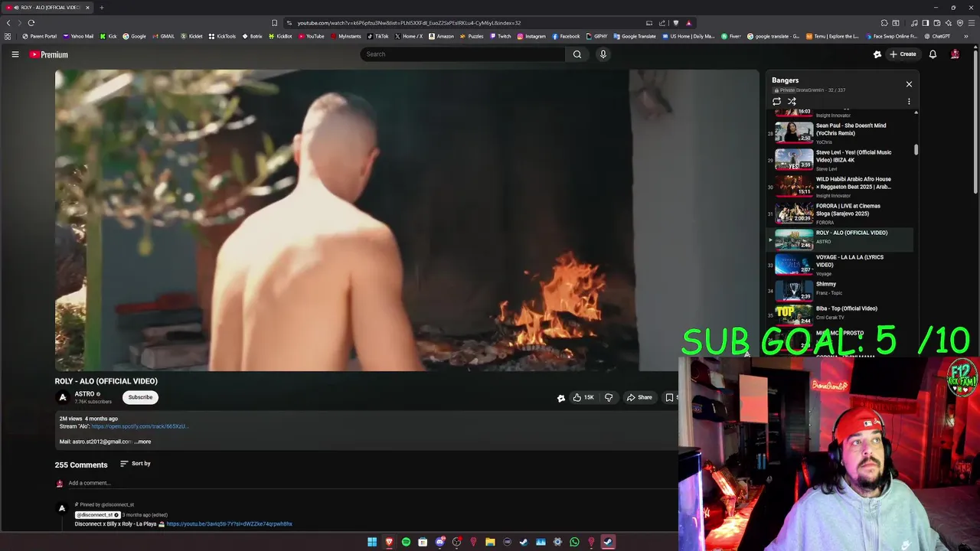Share the video

(x=639, y=397)
